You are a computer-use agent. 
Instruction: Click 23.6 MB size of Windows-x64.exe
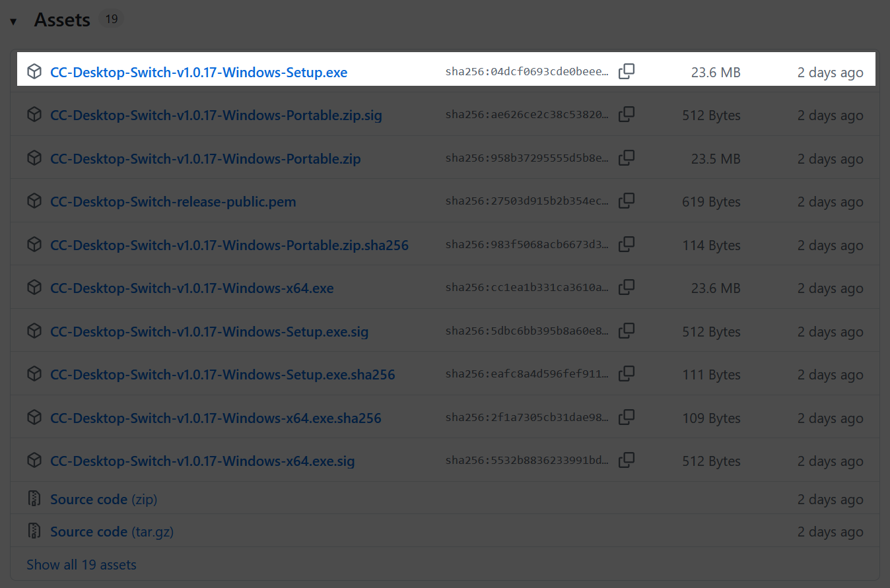(716, 288)
